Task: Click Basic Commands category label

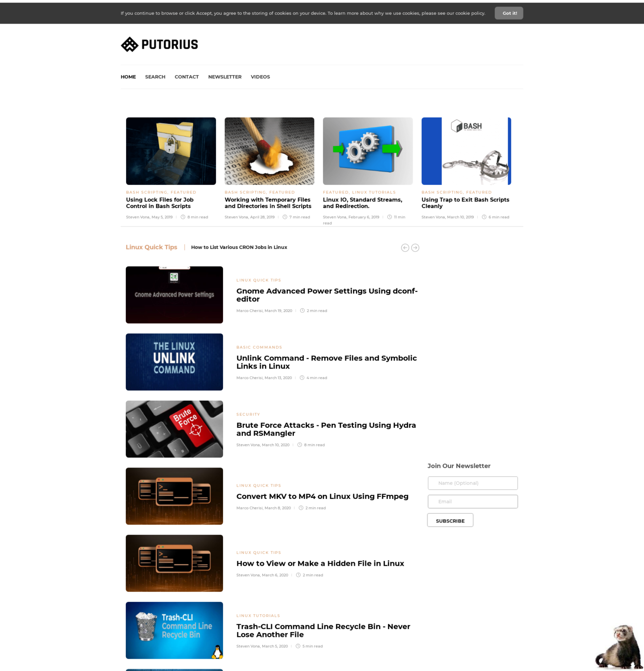Action: pyautogui.click(x=259, y=347)
